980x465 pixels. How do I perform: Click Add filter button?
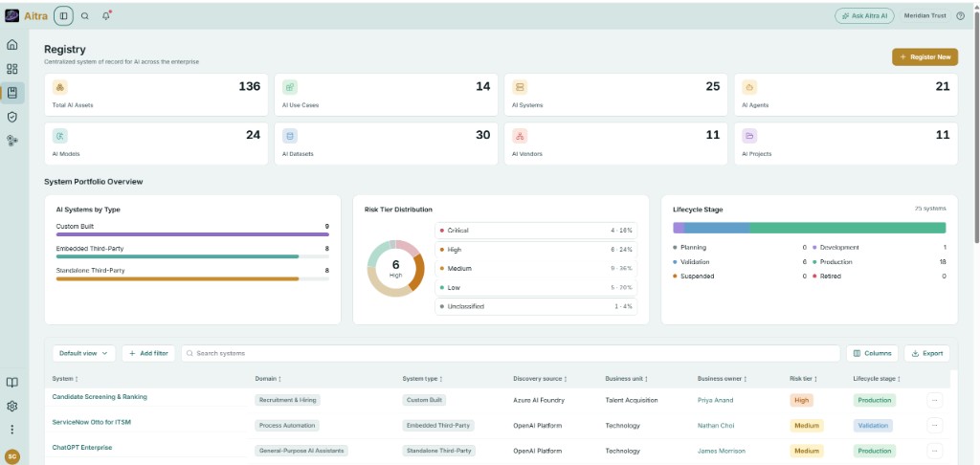click(148, 353)
